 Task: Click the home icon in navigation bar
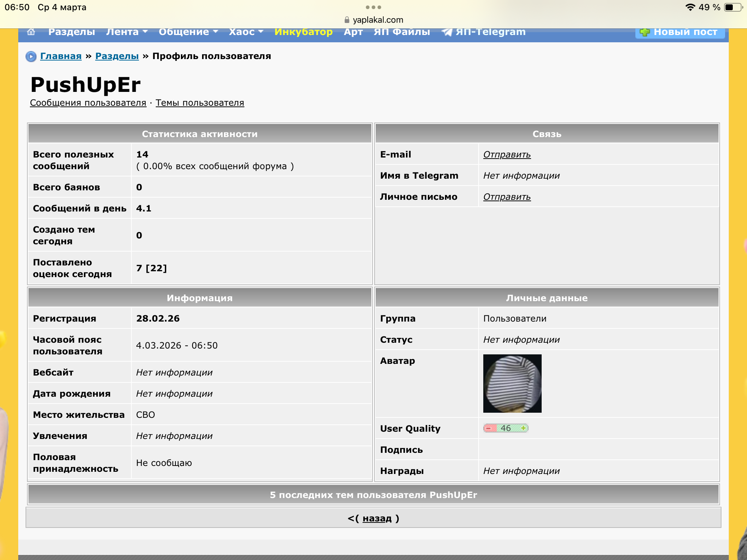click(x=31, y=32)
